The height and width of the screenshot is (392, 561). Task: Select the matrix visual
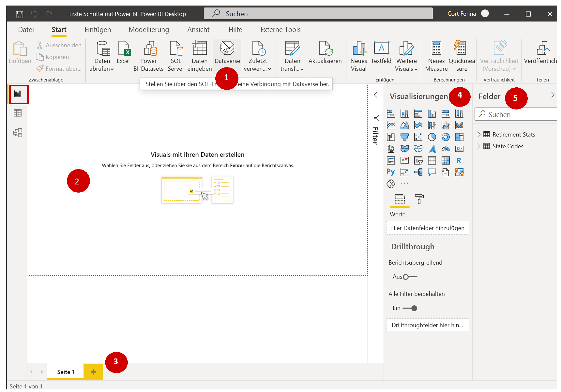click(446, 161)
